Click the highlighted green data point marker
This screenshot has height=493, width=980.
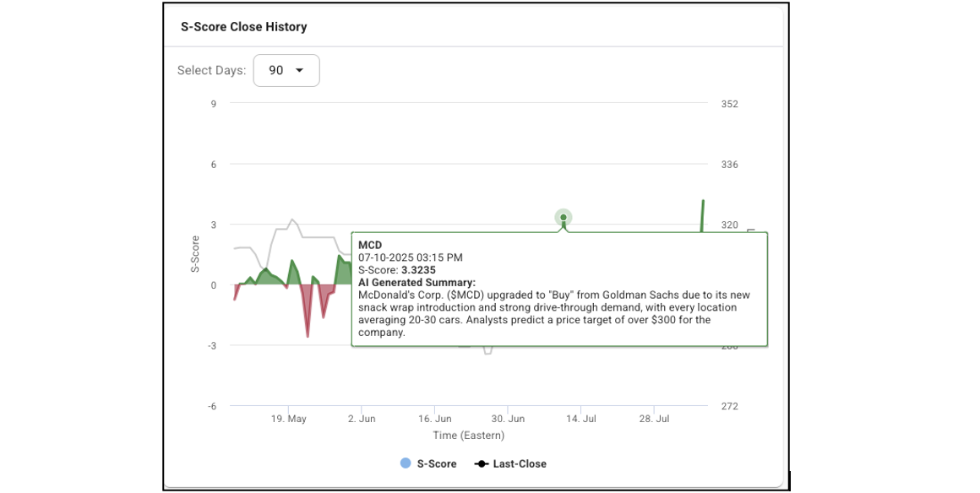[x=563, y=218]
